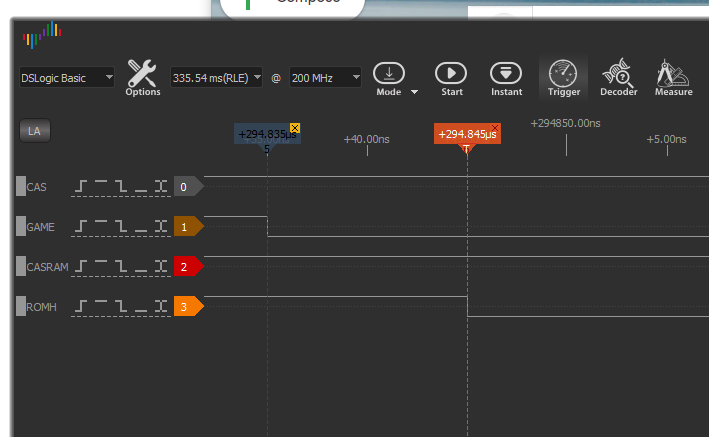
Task: Close the orange +294.845µs trigger cursor
Action: [495, 128]
